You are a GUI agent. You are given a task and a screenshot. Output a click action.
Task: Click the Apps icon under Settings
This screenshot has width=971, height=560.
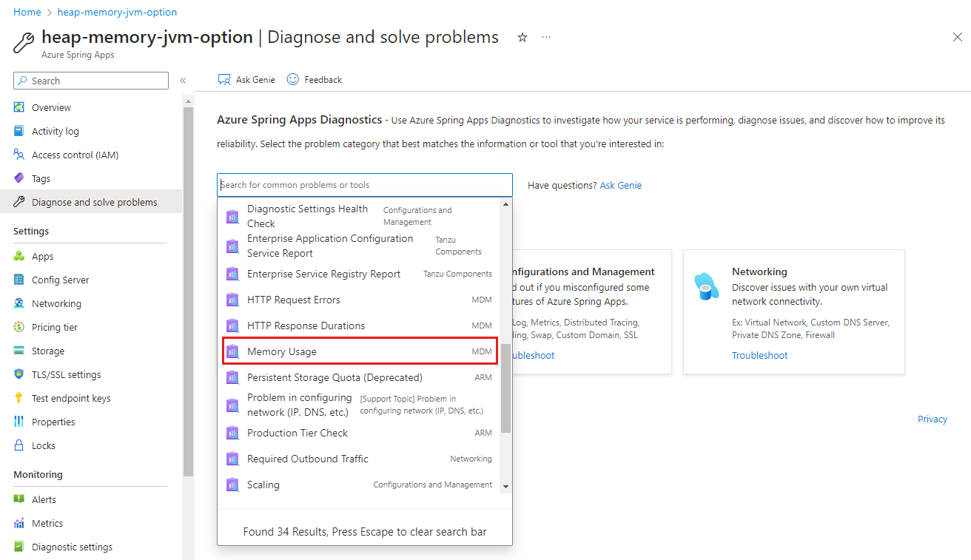[19, 256]
